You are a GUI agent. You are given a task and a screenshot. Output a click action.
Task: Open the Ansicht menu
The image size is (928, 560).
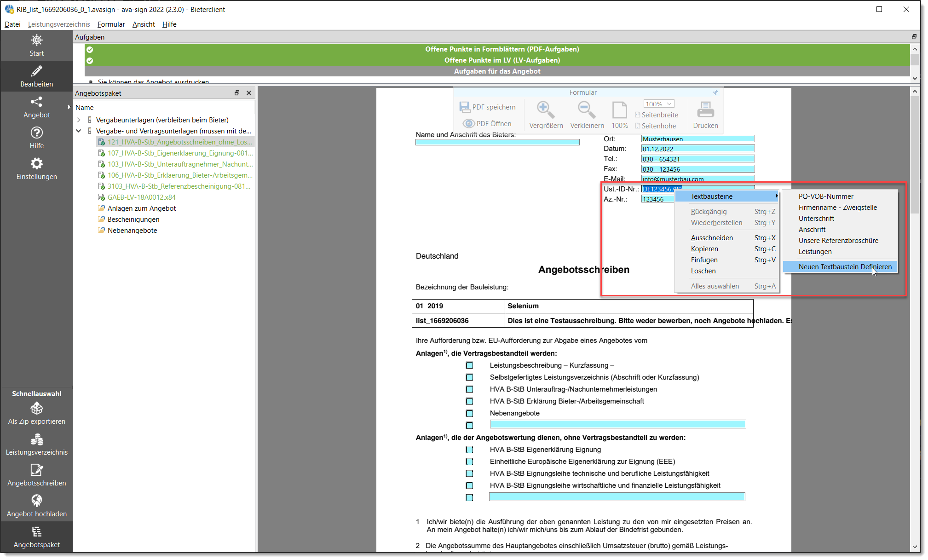pos(143,24)
